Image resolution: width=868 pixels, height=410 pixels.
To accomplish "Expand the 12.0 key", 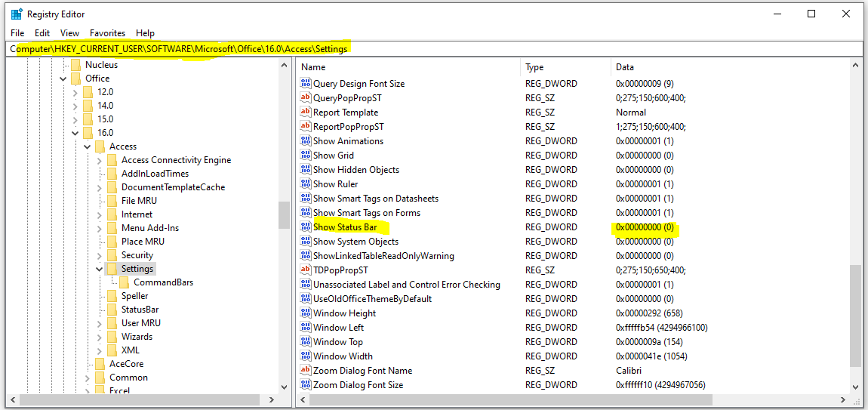I will [75, 92].
